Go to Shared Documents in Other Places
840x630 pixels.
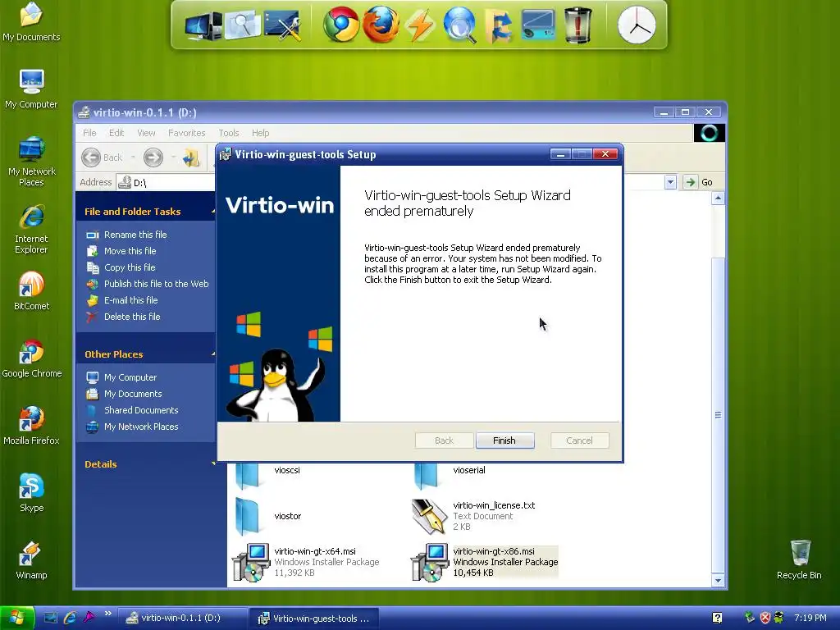tap(141, 410)
